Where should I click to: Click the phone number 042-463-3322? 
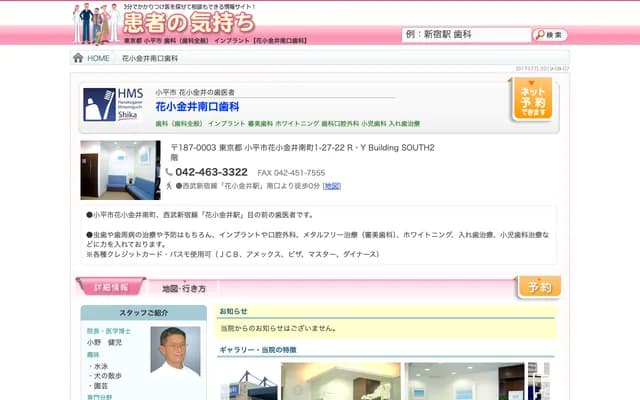[211, 172]
